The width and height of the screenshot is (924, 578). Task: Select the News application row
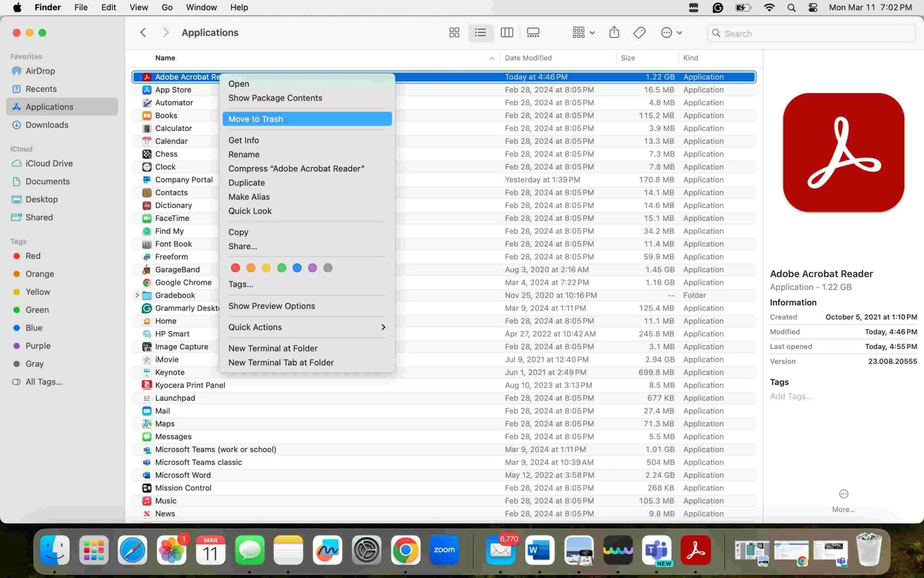(x=444, y=514)
